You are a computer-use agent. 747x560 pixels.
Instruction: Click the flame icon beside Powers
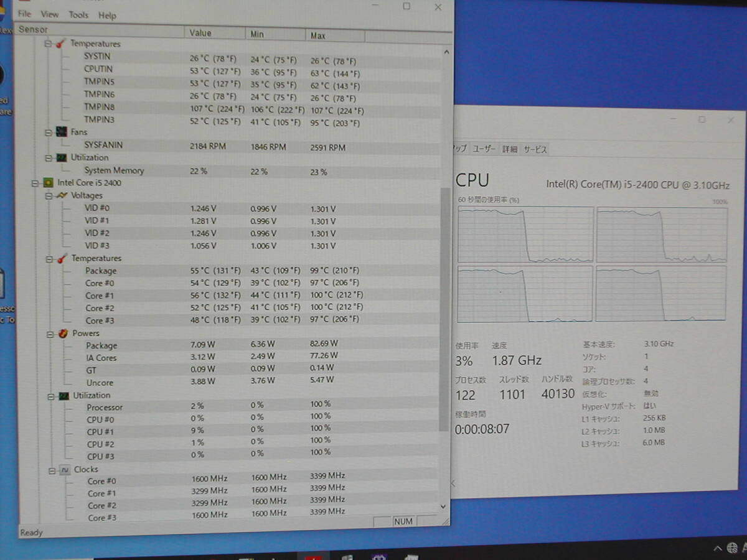62,334
